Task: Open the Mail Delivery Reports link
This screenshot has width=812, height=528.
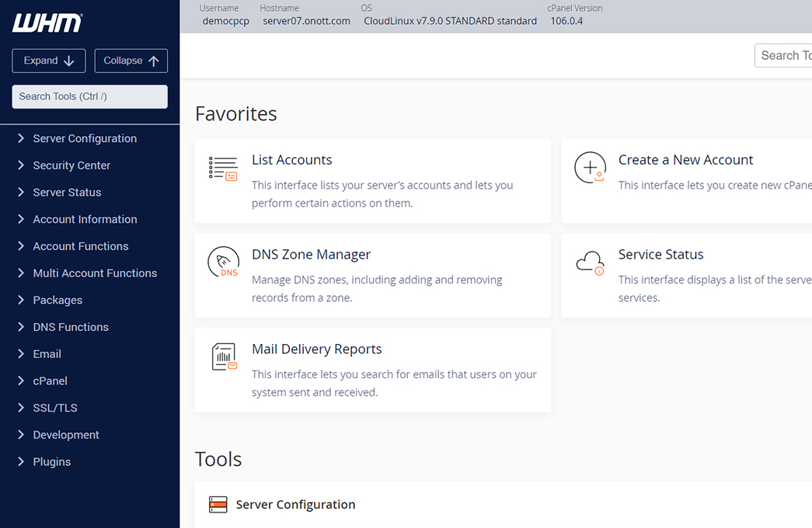Action: [317, 349]
